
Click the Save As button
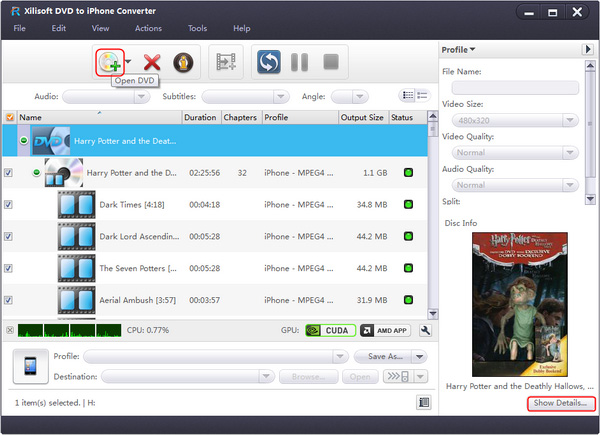tap(383, 357)
